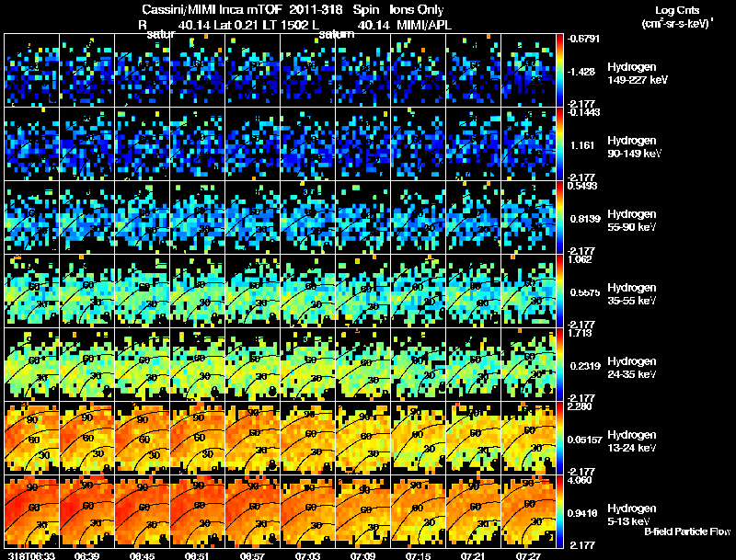Click the 07:27 time label

(528, 555)
